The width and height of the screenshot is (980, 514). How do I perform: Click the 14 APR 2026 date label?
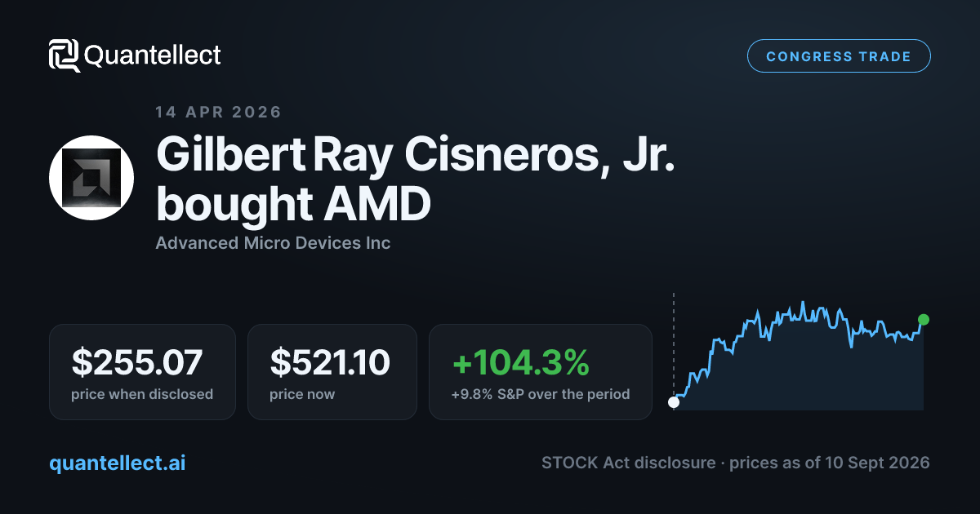pyautogui.click(x=218, y=113)
